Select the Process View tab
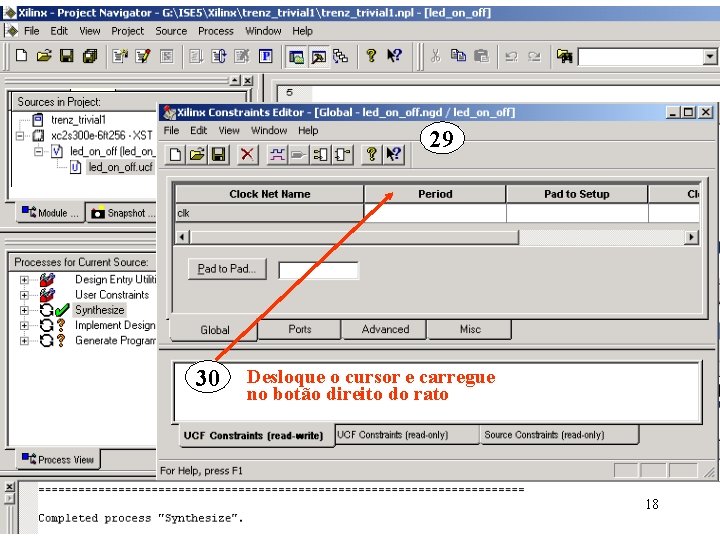 coord(58,459)
